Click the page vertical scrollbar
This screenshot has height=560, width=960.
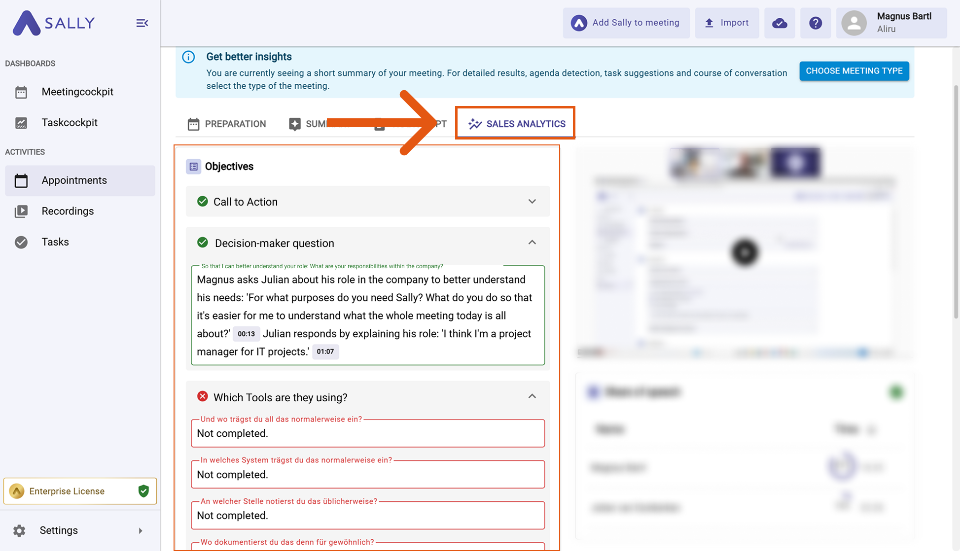tap(956, 202)
